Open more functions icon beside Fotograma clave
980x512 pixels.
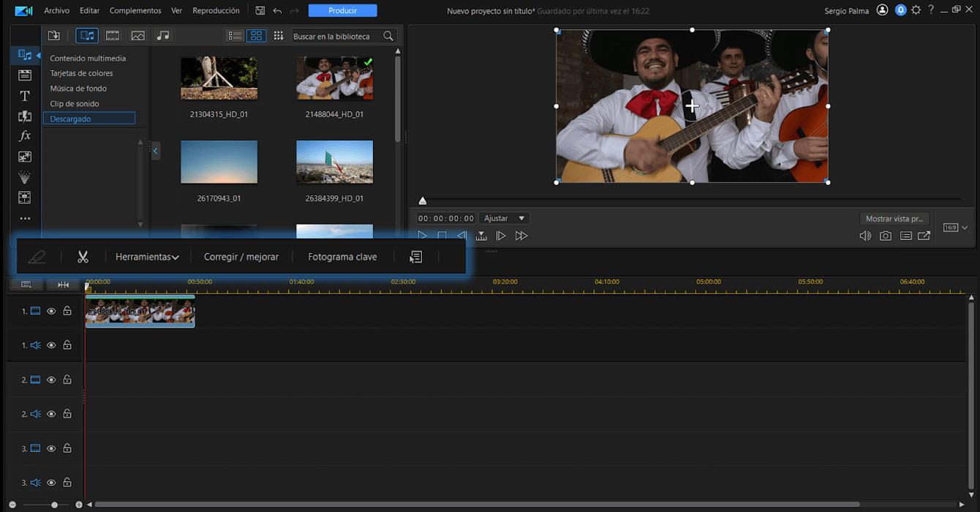click(x=416, y=257)
